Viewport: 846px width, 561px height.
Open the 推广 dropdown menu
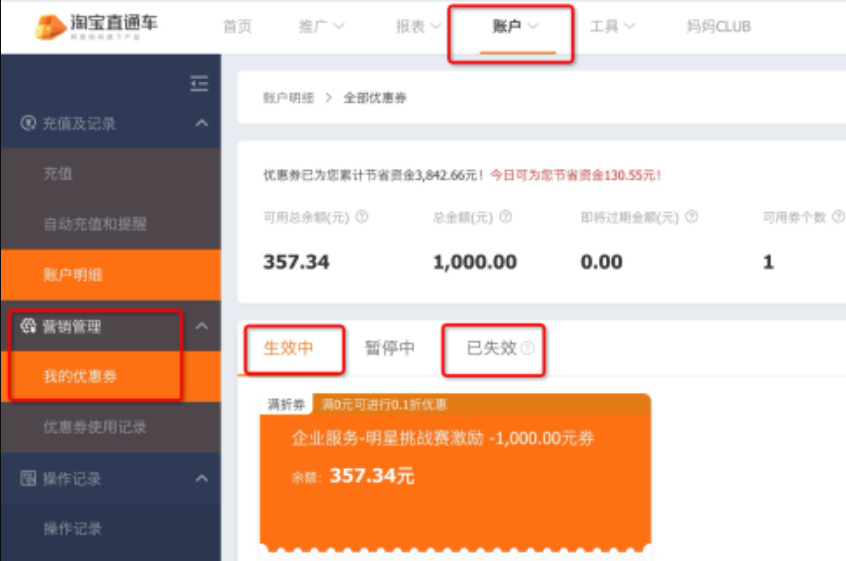pyautogui.click(x=321, y=26)
